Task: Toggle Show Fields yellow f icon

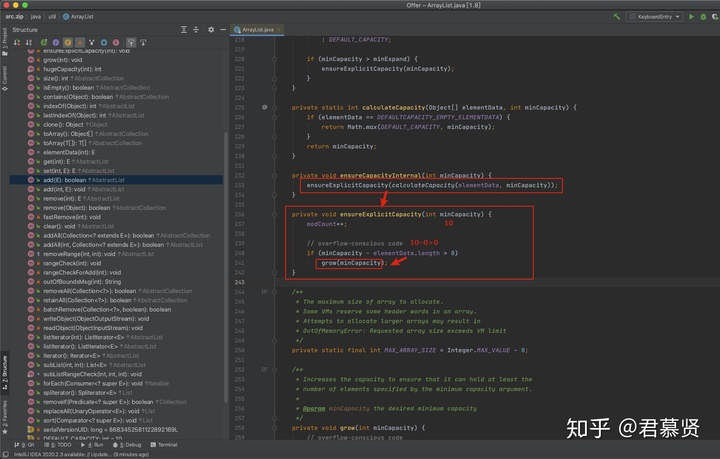Action: (68, 42)
